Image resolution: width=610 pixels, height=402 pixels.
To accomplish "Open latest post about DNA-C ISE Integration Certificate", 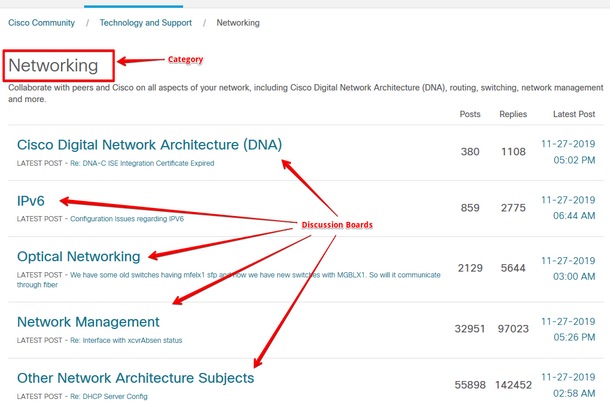I will click(x=142, y=163).
